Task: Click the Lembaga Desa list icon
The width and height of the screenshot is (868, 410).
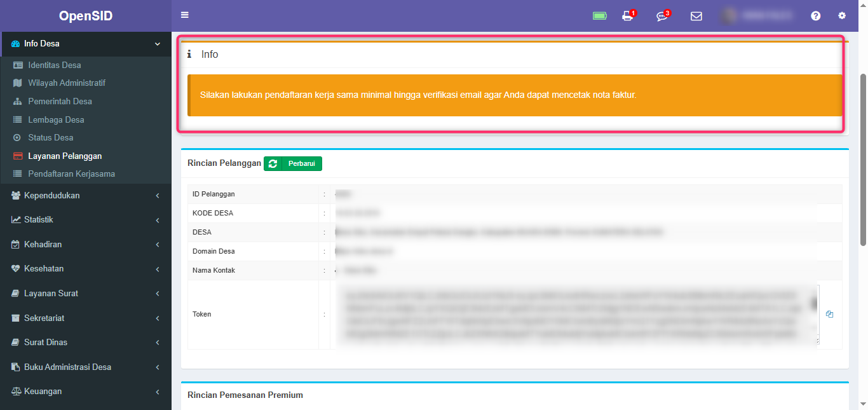Action: 17,120
